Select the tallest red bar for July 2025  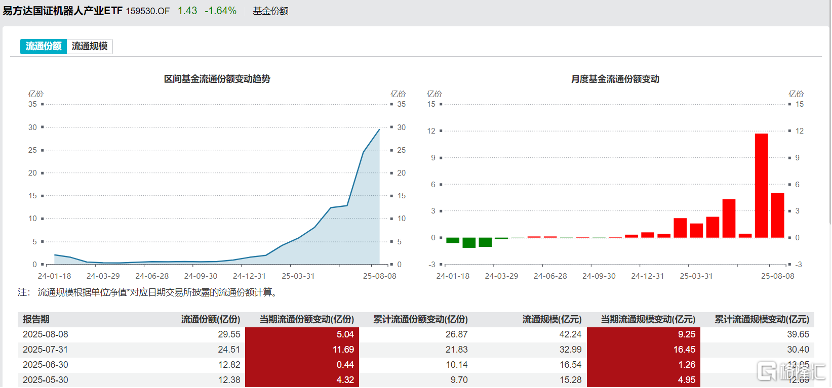[761, 186]
